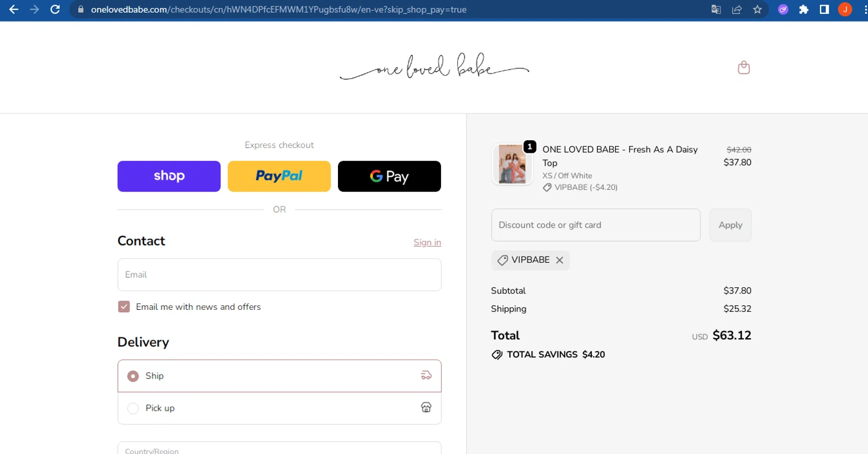This screenshot has width=868, height=454.
Task: Check out with PayPal
Action: pyautogui.click(x=279, y=176)
